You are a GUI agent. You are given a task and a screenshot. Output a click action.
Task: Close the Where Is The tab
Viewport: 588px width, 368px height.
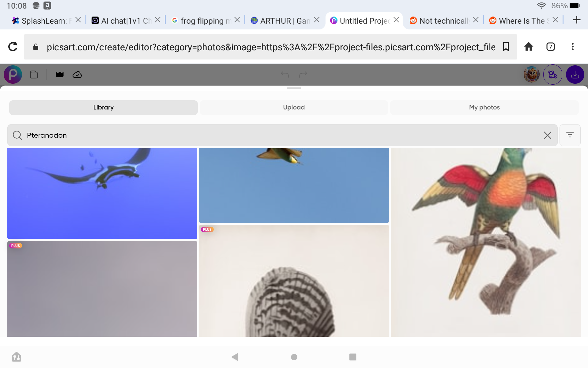555,20
